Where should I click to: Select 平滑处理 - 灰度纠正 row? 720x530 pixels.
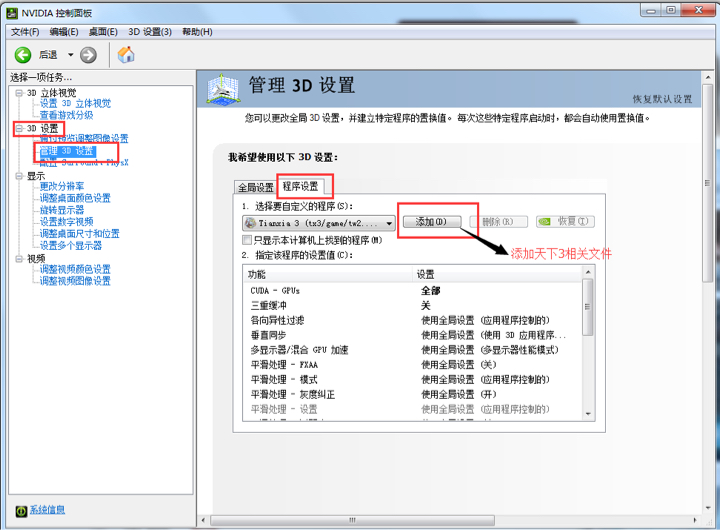[x=413, y=394]
